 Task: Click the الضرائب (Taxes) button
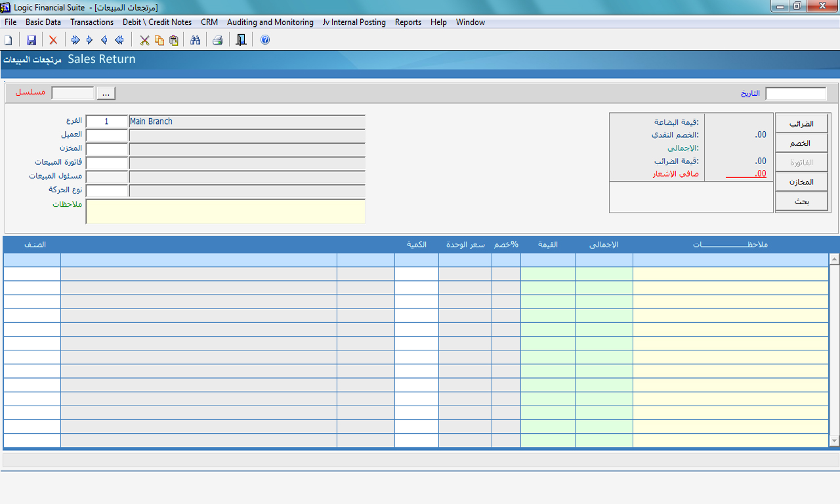(x=801, y=123)
